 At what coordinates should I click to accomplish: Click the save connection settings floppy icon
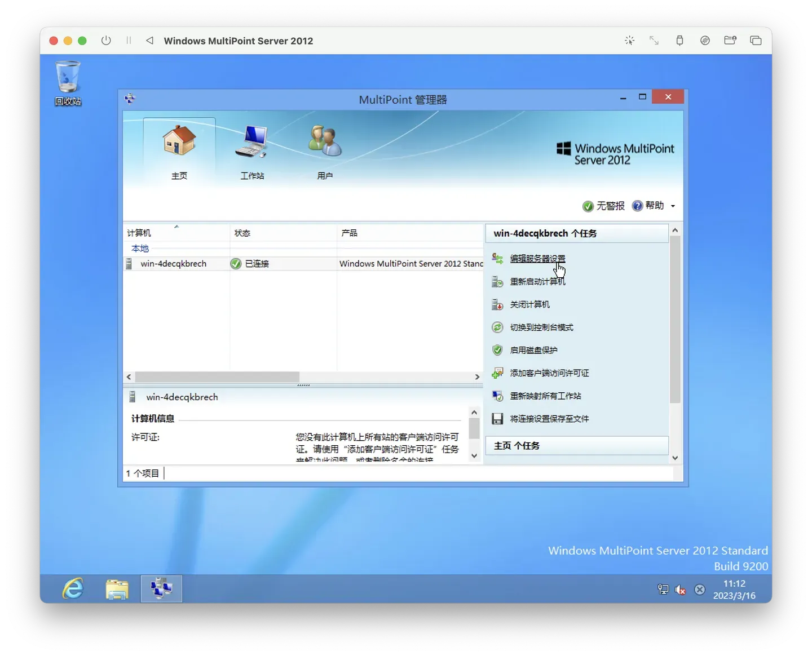click(497, 419)
